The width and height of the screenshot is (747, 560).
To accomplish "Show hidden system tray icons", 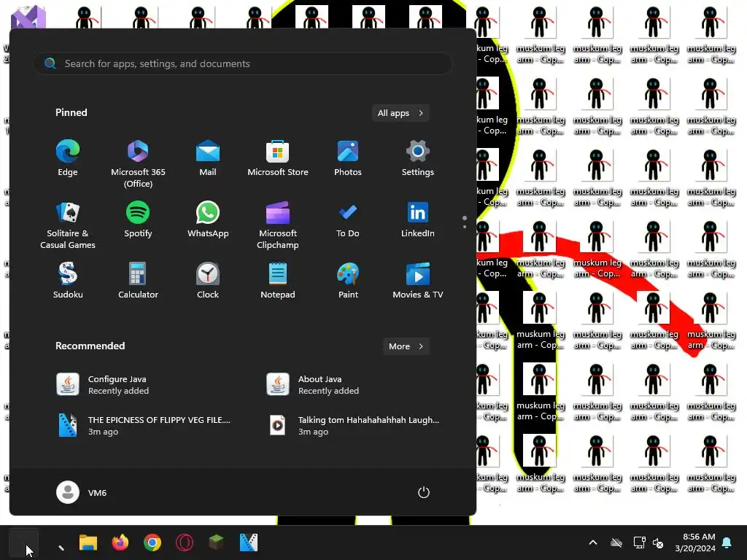I will tap(593, 542).
